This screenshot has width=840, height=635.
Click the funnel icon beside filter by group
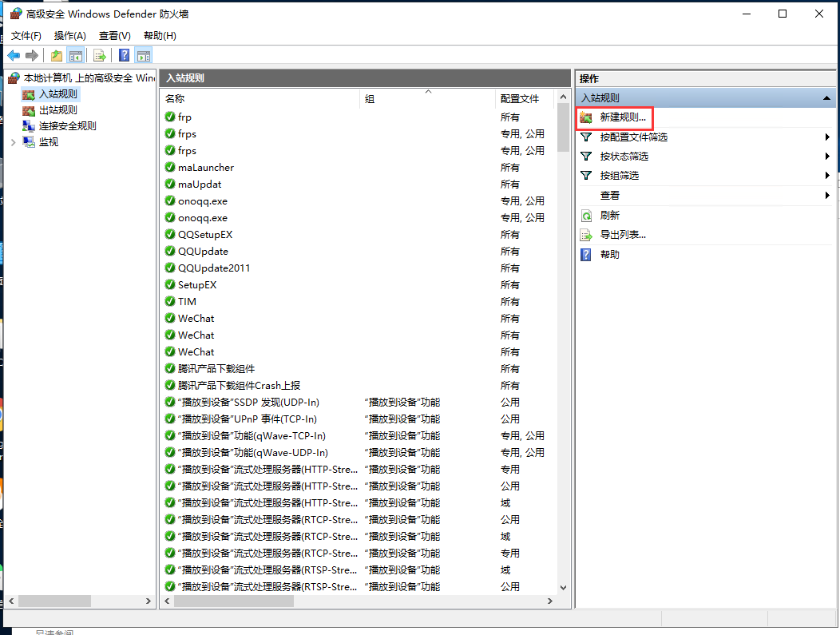586,176
